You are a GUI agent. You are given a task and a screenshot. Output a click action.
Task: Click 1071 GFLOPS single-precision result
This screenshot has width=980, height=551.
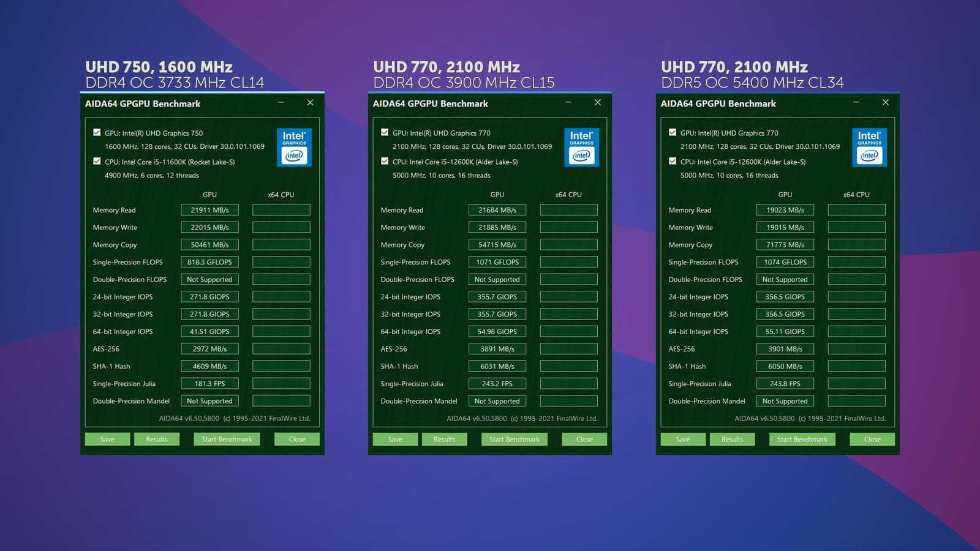point(497,262)
